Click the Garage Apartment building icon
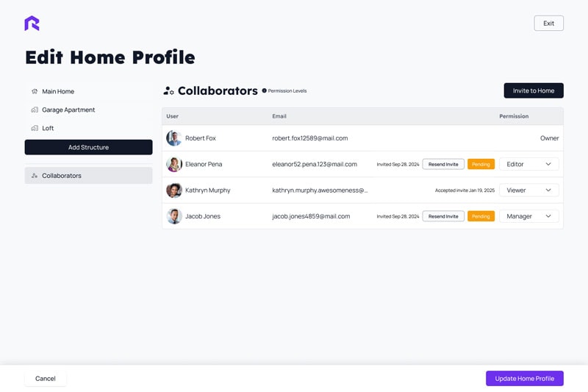This screenshot has height=392, width=588. click(35, 110)
